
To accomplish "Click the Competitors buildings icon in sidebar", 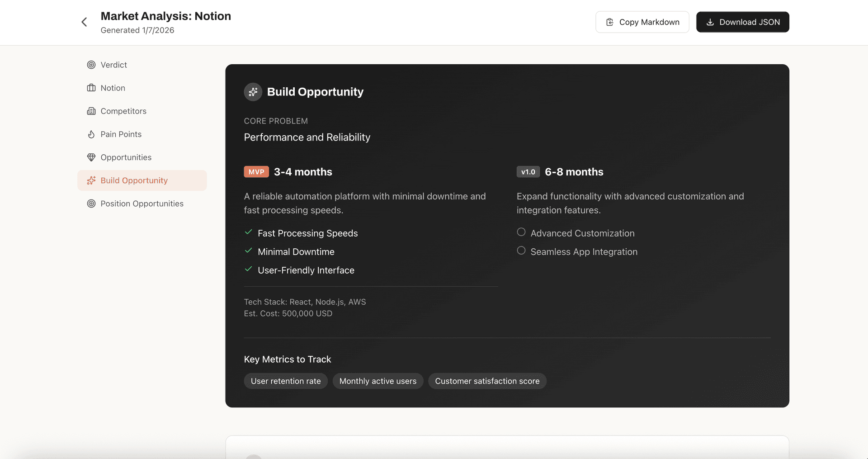I will click(x=91, y=111).
